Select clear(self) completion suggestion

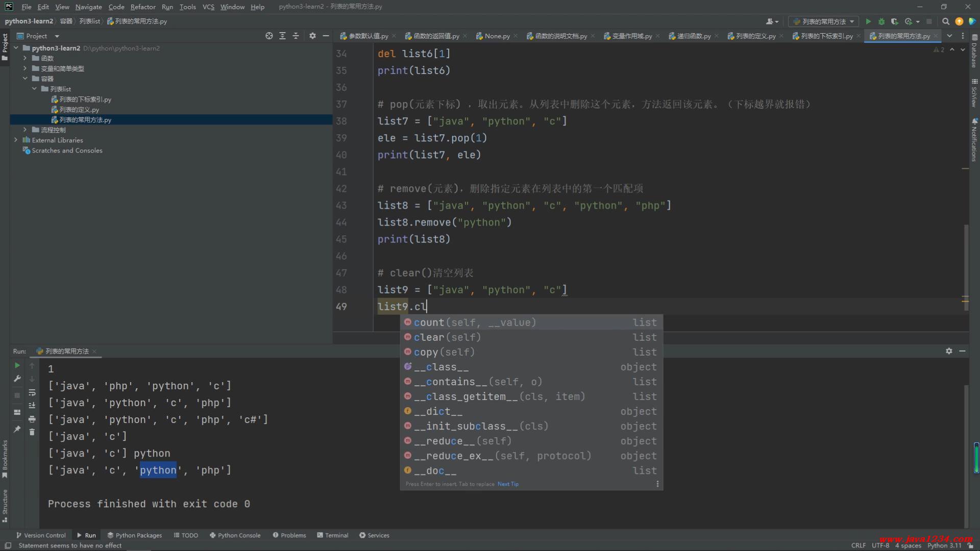(x=447, y=337)
